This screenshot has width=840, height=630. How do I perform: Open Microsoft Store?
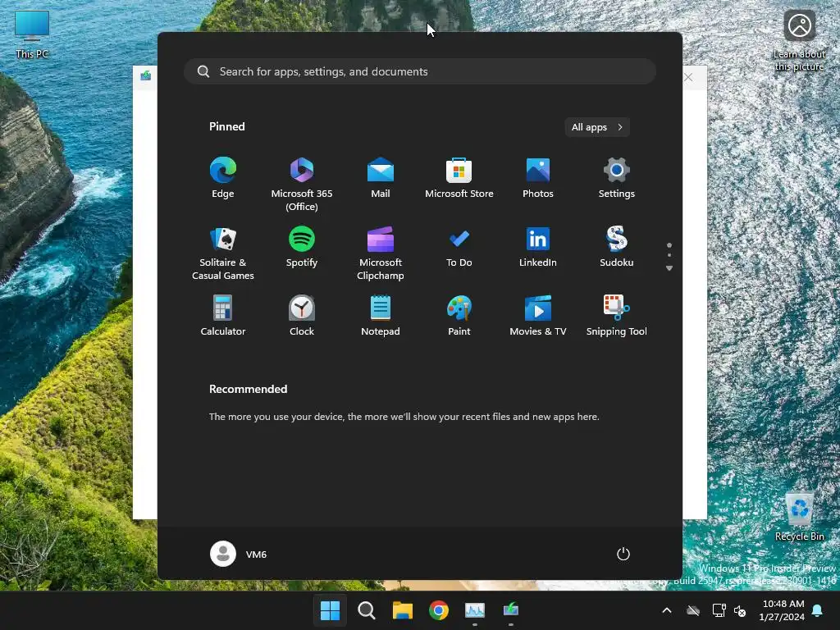pyautogui.click(x=459, y=179)
